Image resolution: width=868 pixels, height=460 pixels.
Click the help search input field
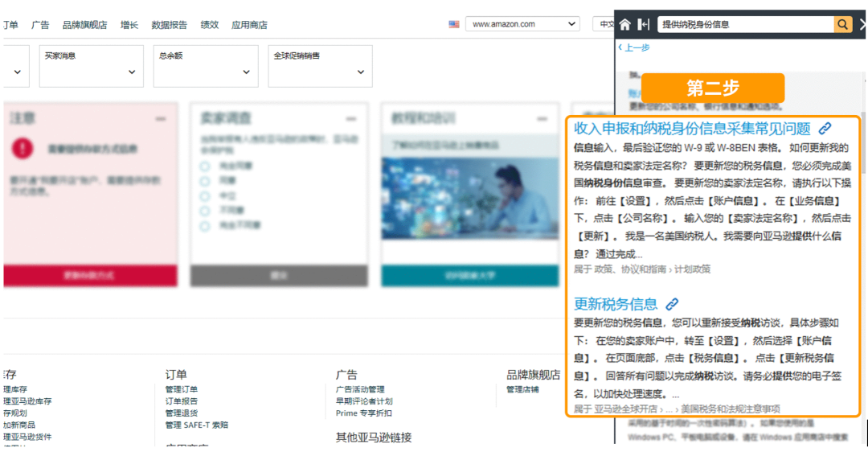point(745,25)
